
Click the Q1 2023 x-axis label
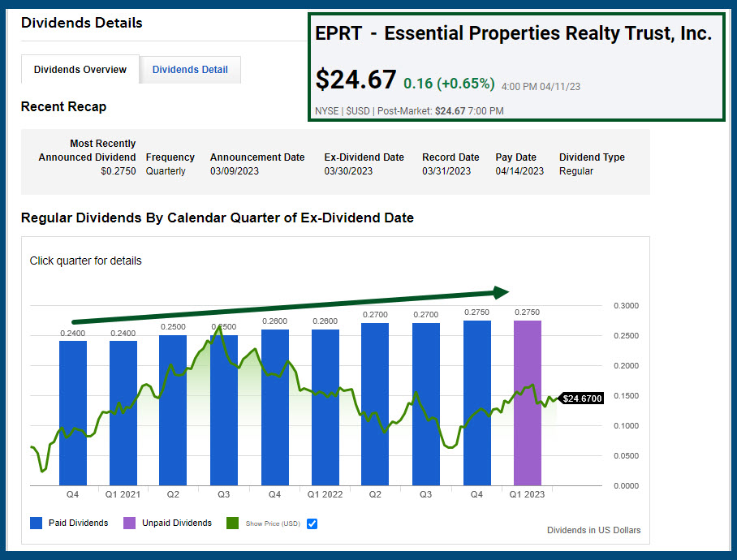click(527, 493)
